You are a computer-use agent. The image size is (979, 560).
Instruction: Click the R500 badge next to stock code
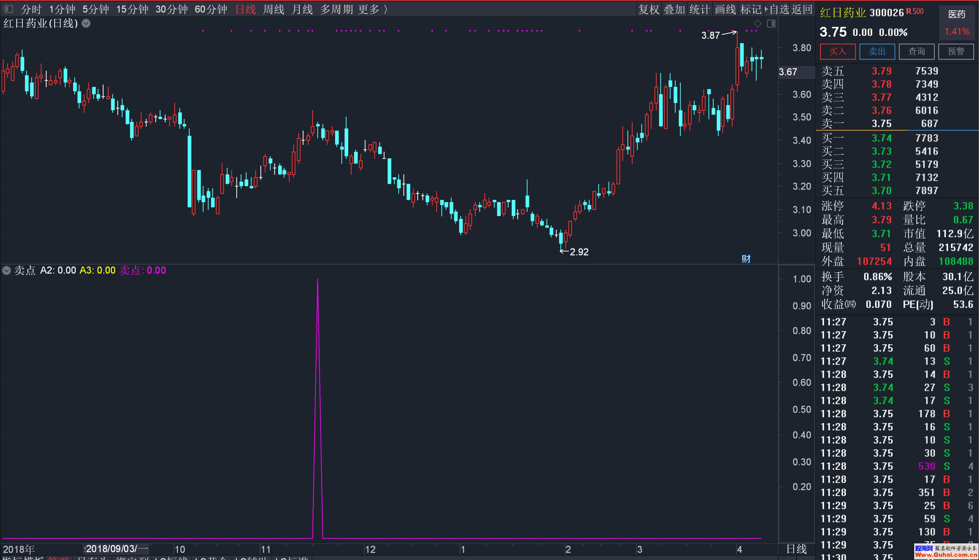coord(915,11)
